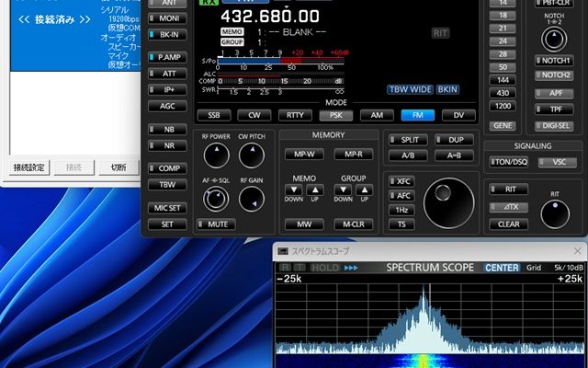Select the SSB mode

[214, 115]
